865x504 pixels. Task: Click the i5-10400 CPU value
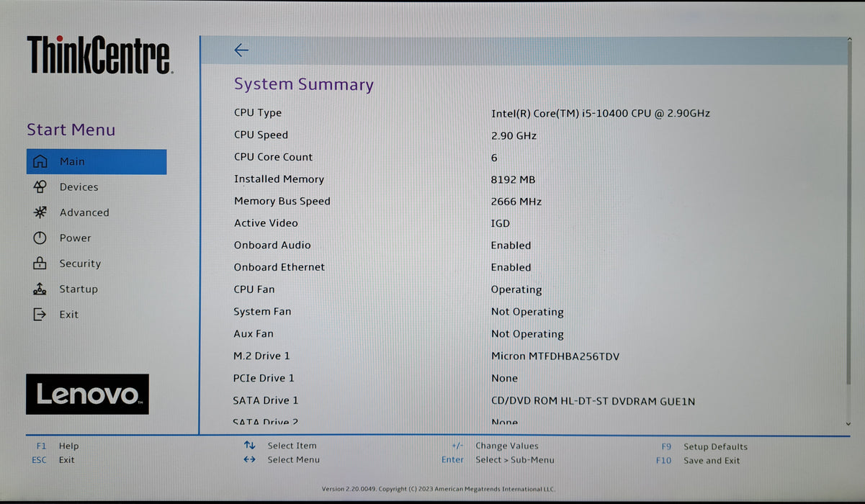tap(601, 114)
